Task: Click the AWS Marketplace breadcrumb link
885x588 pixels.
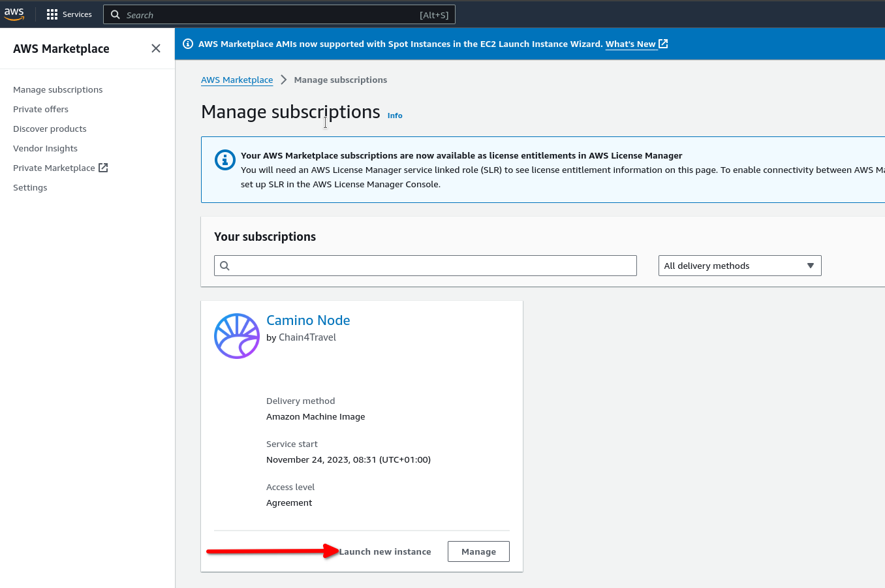Action: point(237,80)
